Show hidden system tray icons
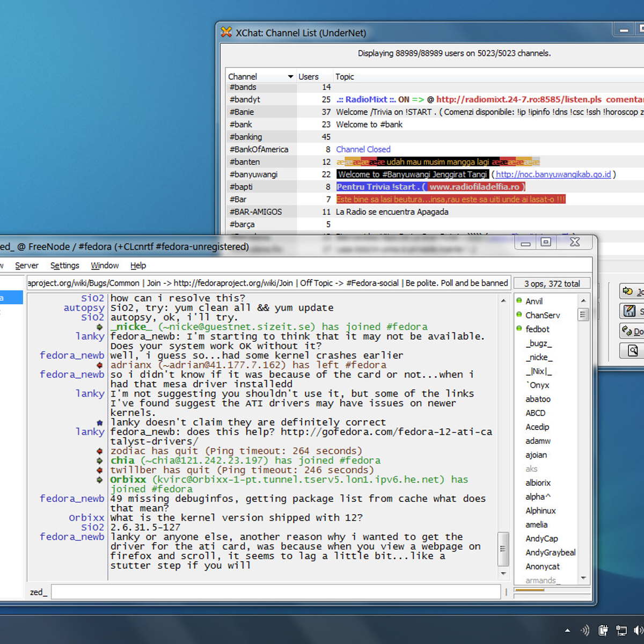This screenshot has height=644, width=644. coord(567,631)
